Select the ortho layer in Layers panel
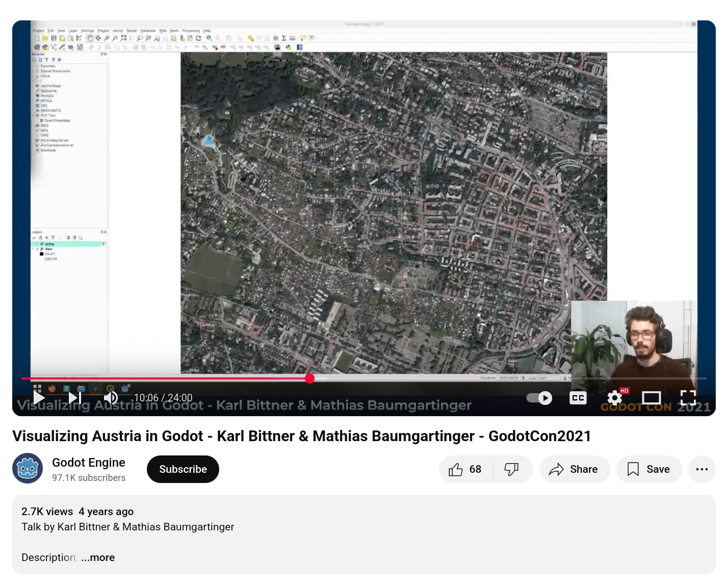 (x=49, y=244)
